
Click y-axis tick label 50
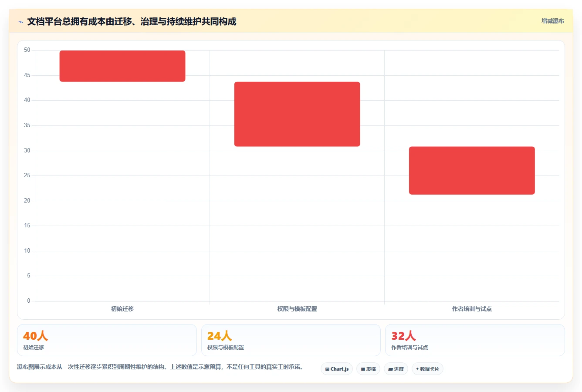tap(27, 50)
